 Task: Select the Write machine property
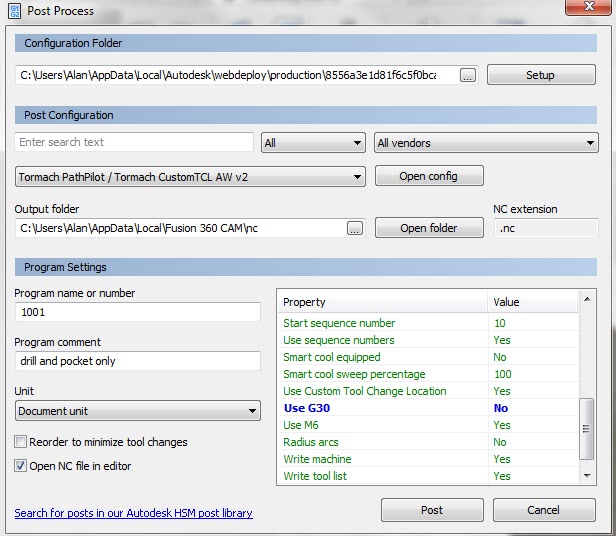(x=317, y=459)
